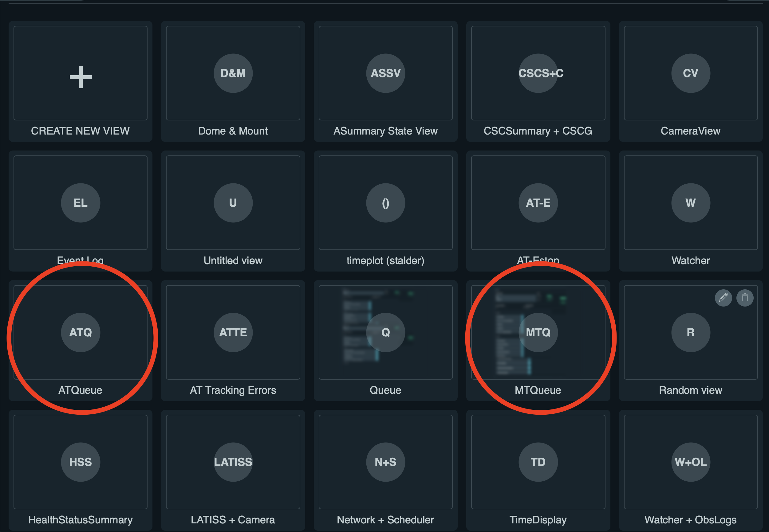The height and width of the screenshot is (532, 769).
Task: Delete the Random view using the trash icon
Action: coord(745,298)
